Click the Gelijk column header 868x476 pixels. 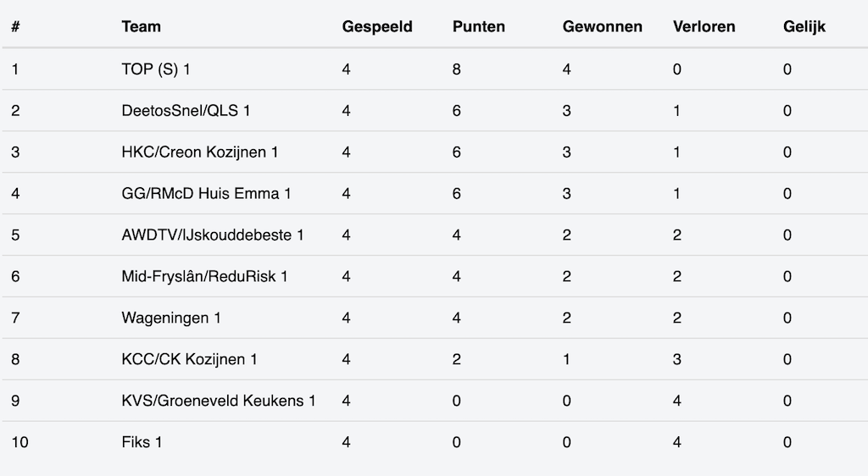pyautogui.click(x=804, y=26)
